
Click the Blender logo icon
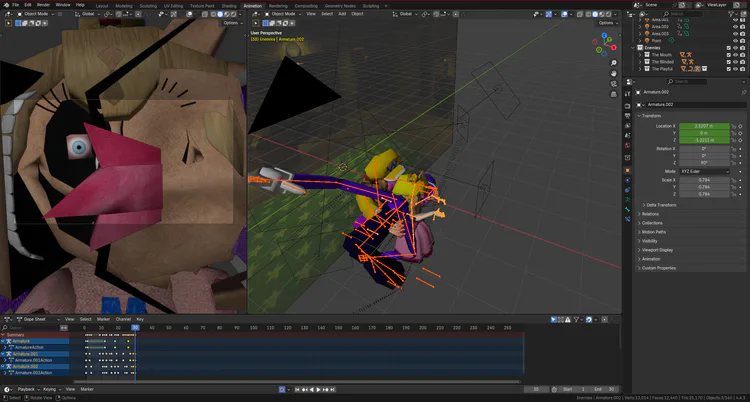click(x=6, y=5)
